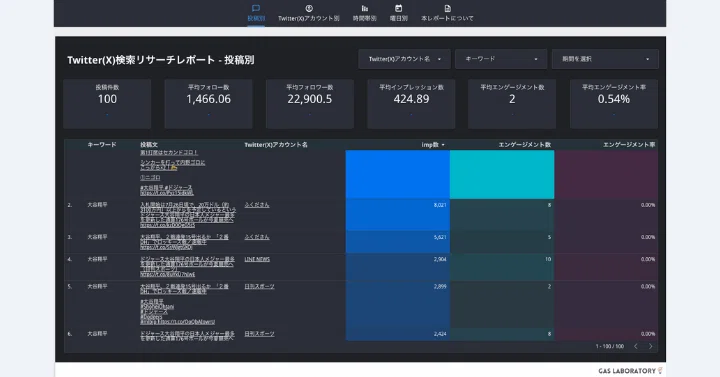
Task: Click the キーワード table column header
Action: [x=101, y=145]
